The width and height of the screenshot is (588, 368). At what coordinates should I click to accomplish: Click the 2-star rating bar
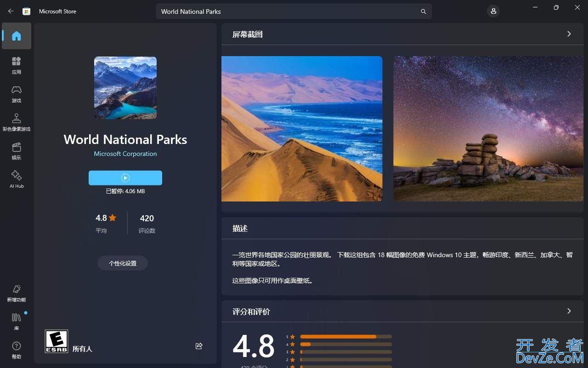click(346, 359)
